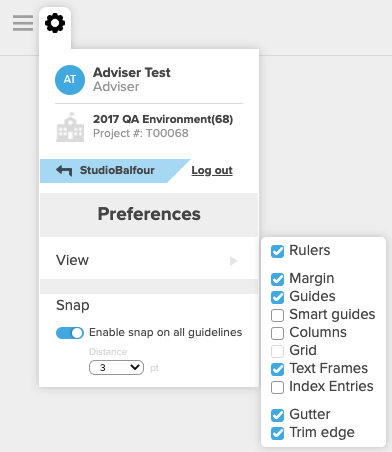The image size is (392, 452).
Task: Click the StudioBalfour back arrow icon
Action: coord(64,170)
